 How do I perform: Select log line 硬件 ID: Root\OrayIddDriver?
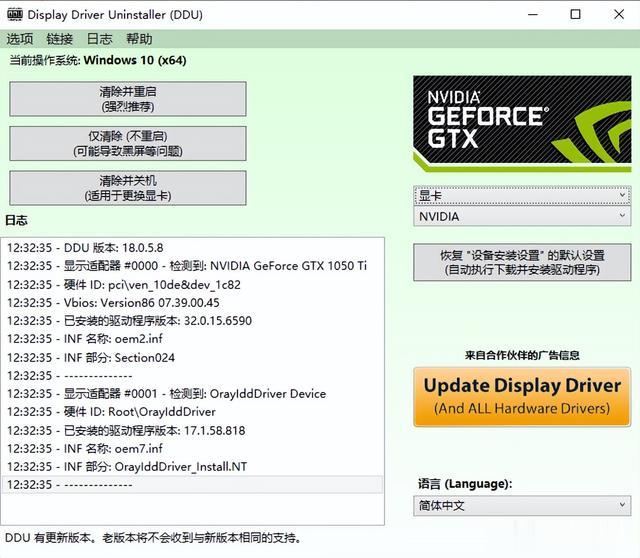click(x=192, y=411)
